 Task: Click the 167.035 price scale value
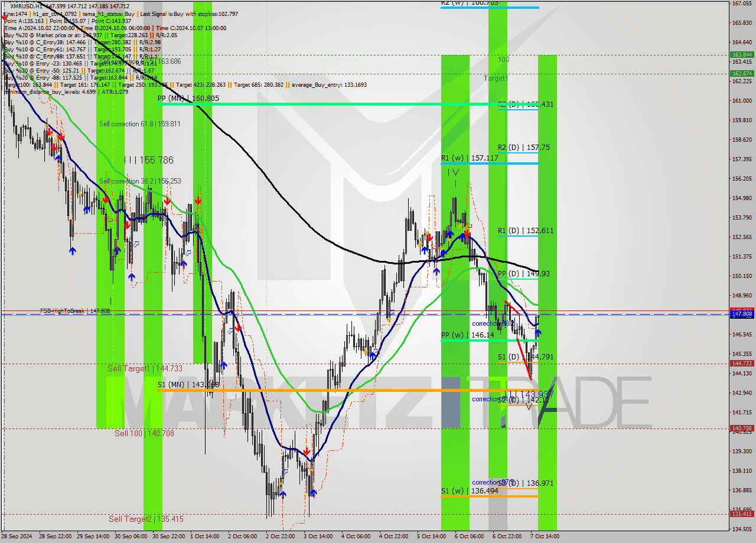point(742,4)
